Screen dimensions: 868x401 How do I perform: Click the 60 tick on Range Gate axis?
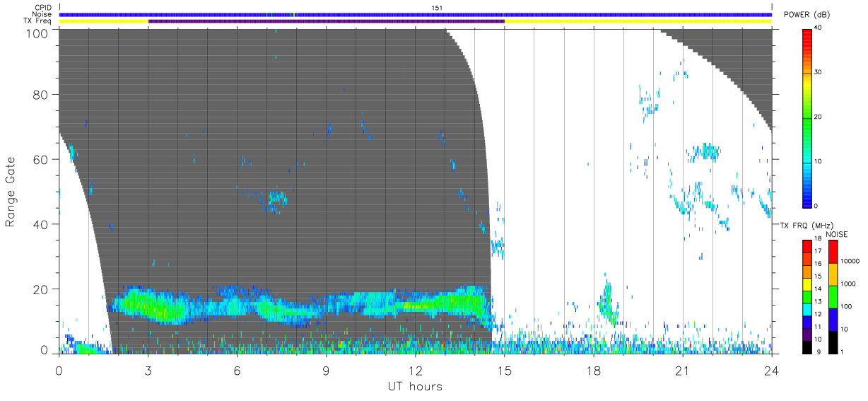(x=42, y=159)
